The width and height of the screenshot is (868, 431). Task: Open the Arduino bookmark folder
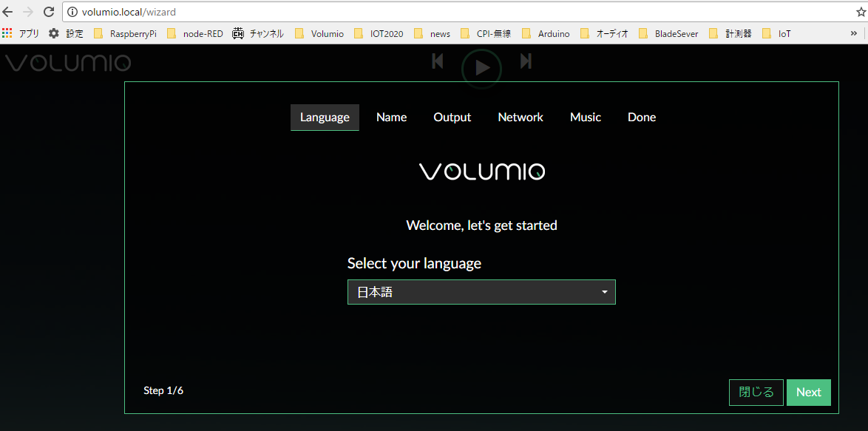546,34
